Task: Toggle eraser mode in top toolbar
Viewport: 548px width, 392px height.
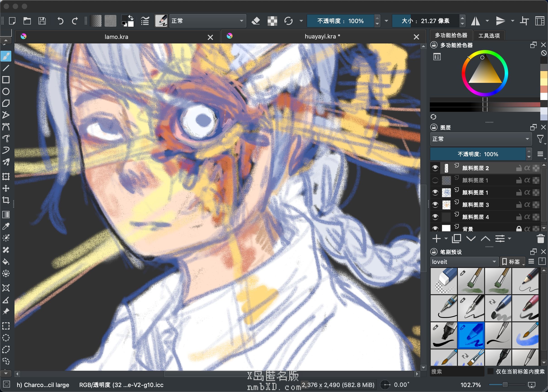Action: tap(256, 21)
